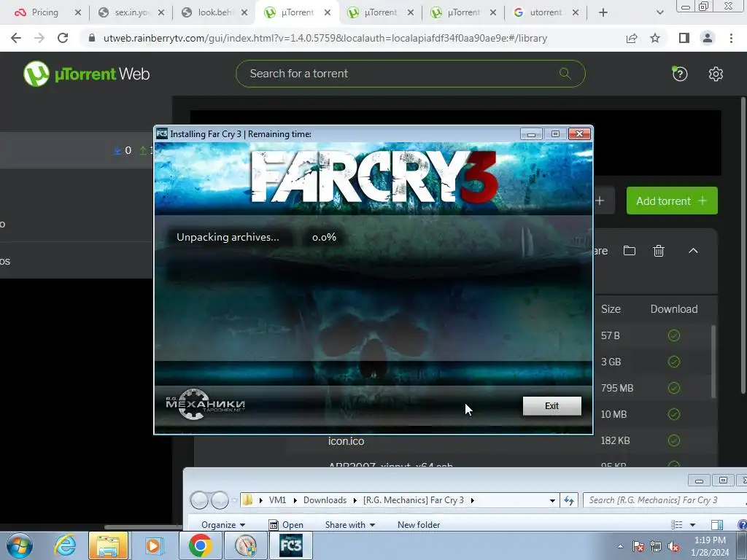This screenshot has height=560, width=747.
Task: Click Downloads in Explorer breadcrumb
Action: coord(325,500)
